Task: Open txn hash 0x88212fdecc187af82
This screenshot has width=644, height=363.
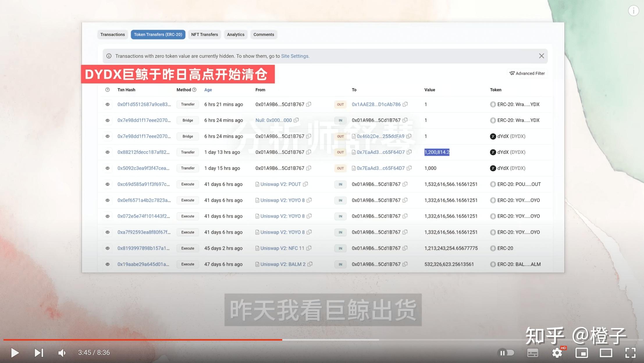Action: coord(143,152)
